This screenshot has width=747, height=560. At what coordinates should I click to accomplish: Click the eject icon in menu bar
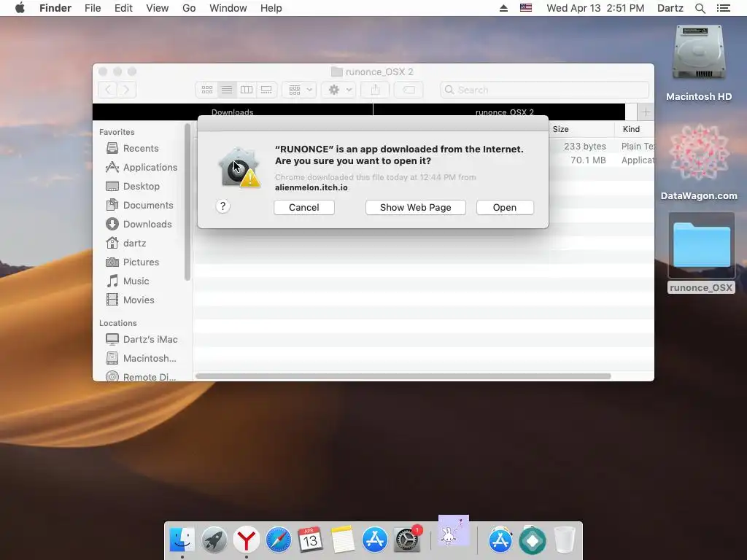pos(503,8)
